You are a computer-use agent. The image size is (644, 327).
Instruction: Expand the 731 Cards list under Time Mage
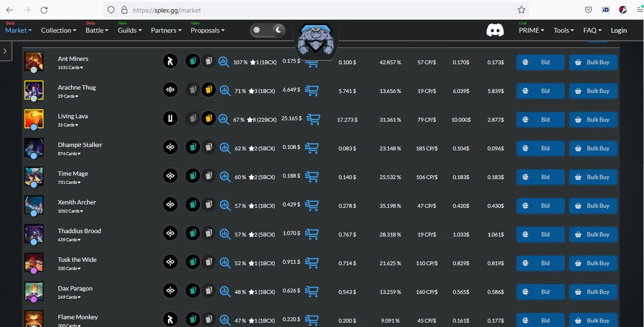(x=69, y=182)
